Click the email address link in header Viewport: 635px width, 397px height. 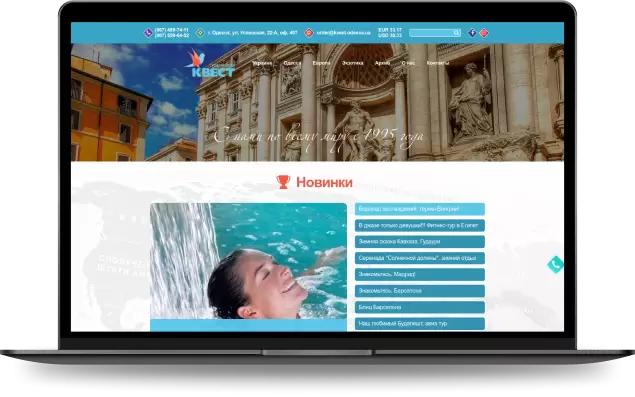point(343,33)
